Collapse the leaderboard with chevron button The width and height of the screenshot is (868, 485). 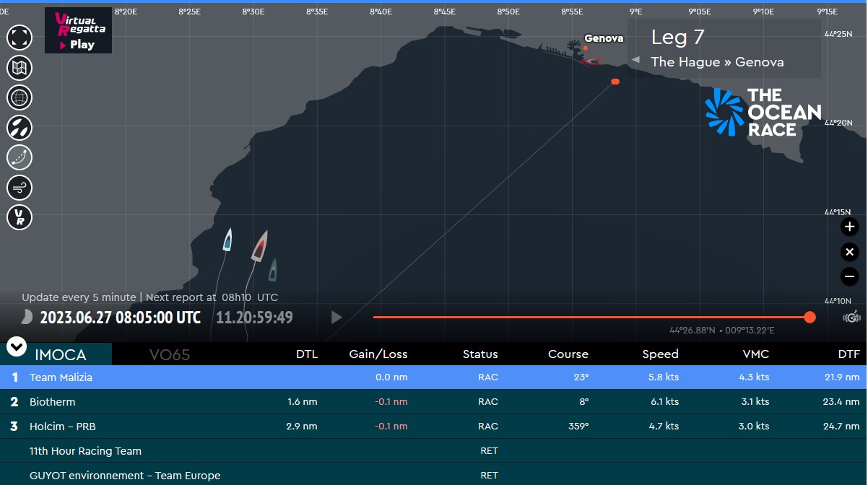(17, 347)
